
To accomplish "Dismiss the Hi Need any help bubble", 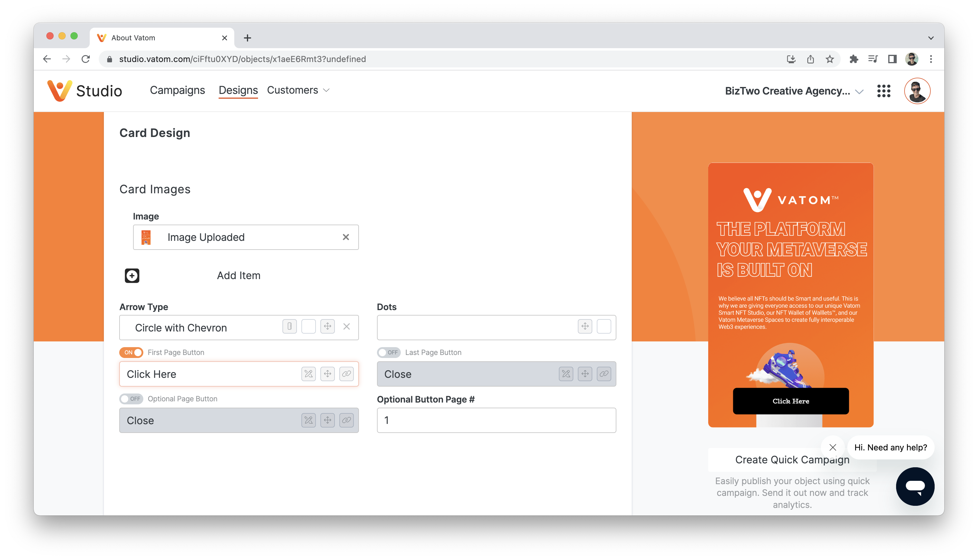I will click(832, 447).
